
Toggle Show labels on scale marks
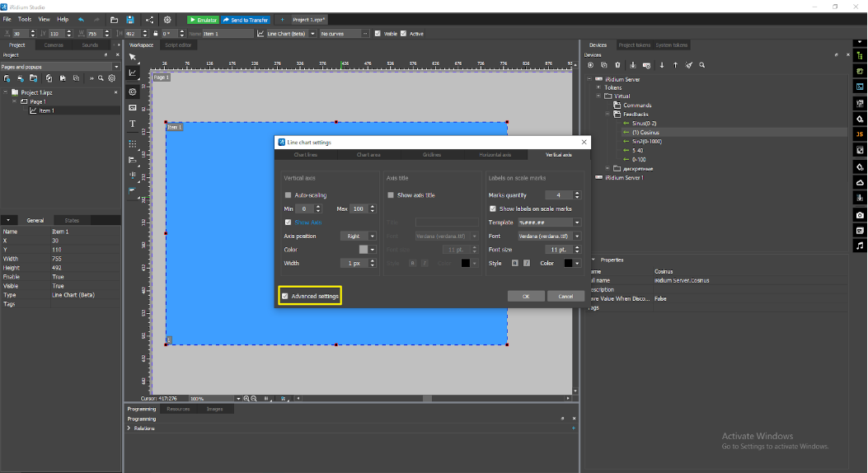pos(493,209)
